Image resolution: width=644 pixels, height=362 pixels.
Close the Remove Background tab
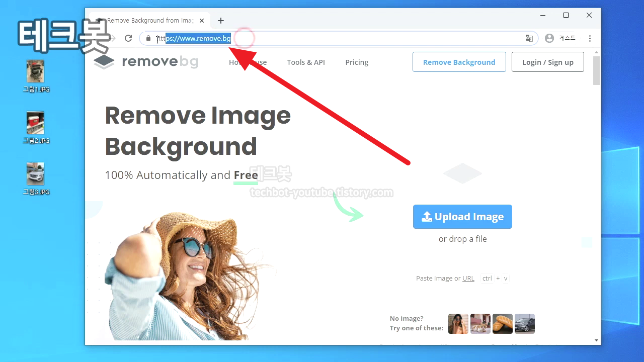pyautogui.click(x=202, y=21)
